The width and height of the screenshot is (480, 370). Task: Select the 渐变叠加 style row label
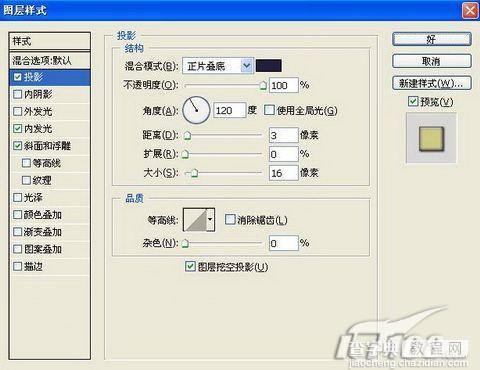(43, 232)
